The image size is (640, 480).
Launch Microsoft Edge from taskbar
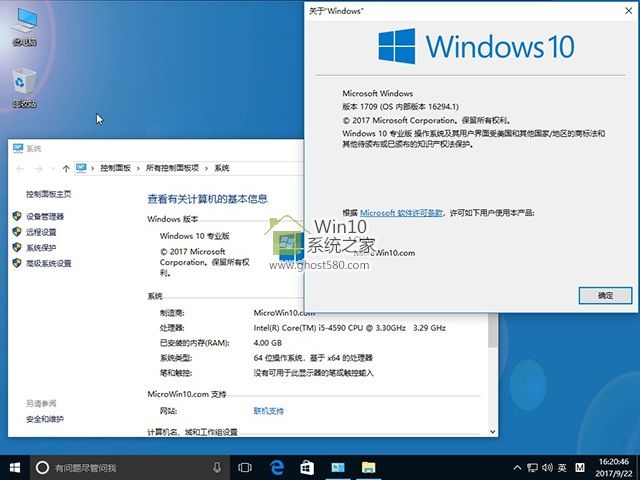click(x=277, y=467)
